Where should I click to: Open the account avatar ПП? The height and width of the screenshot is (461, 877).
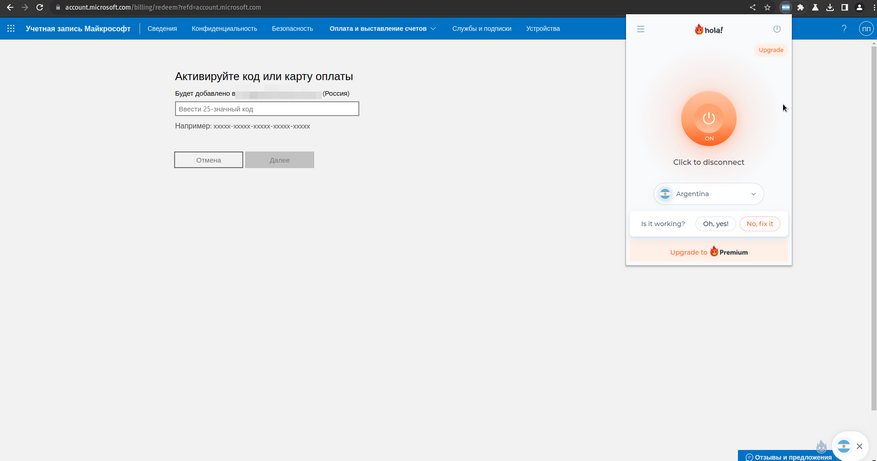pos(866,29)
